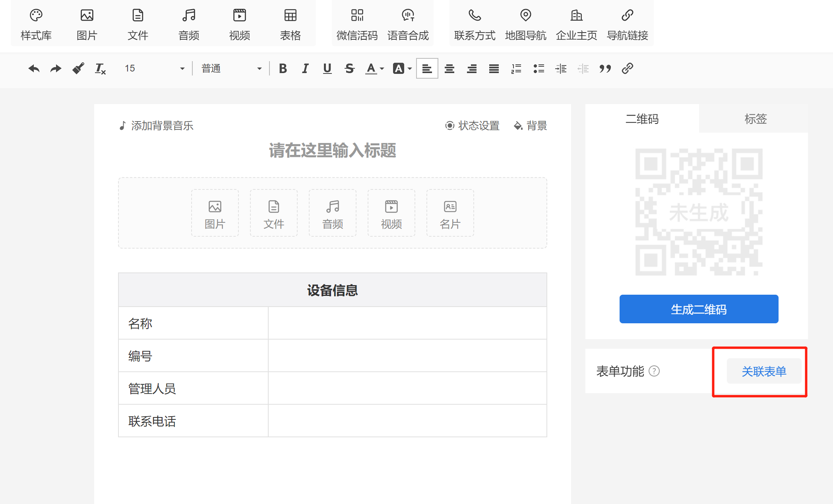Align text right
833x504 pixels.
coord(472,69)
